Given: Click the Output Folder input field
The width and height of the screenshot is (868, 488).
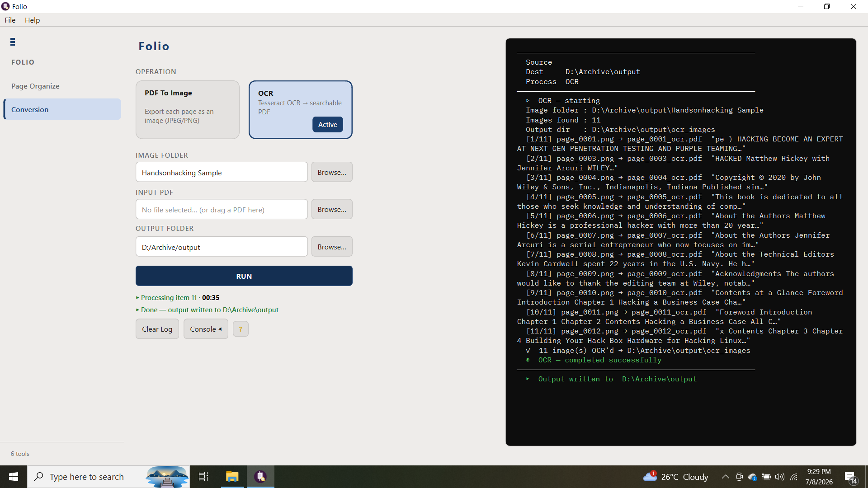Looking at the screenshot, I should coord(222,247).
